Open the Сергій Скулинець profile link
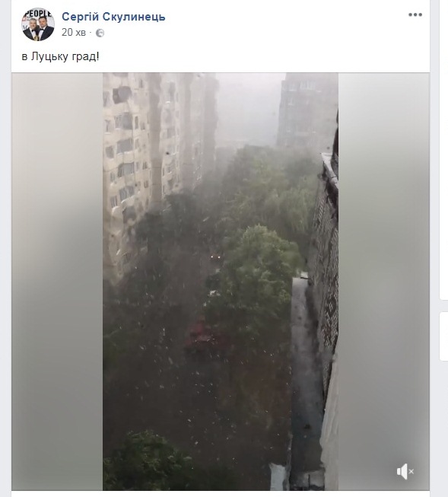This screenshot has width=448, height=497. click(x=113, y=17)
